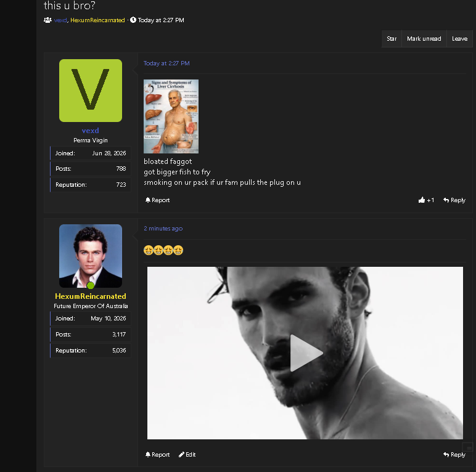Enlarge the liver cirrhosis image attachment
This screenshot has height=472, width=476.
point(171,116)
